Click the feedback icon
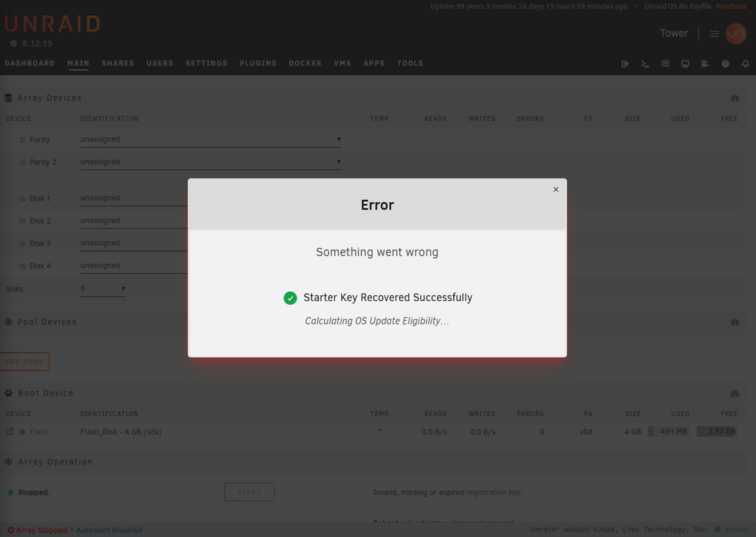756x537 pixels. pos(665,64)
